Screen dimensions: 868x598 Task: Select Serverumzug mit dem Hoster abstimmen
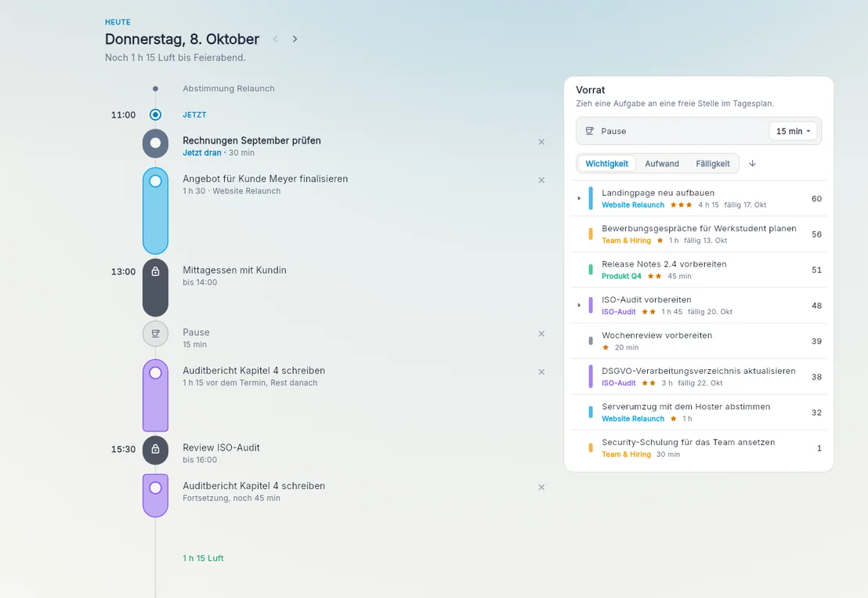[x=699, y=412]
